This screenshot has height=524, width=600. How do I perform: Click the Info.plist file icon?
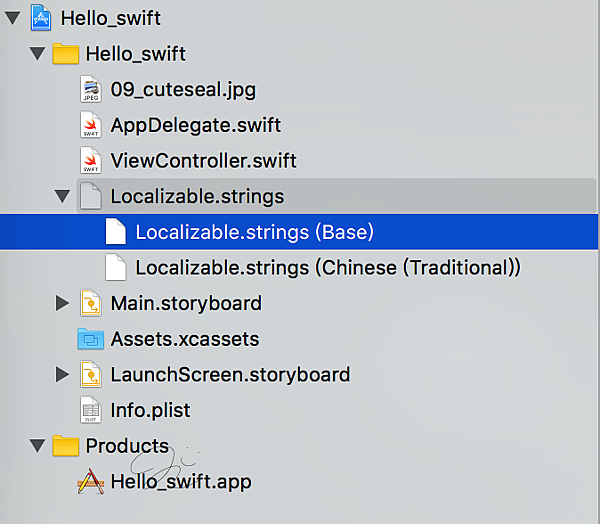coord(90,410)
